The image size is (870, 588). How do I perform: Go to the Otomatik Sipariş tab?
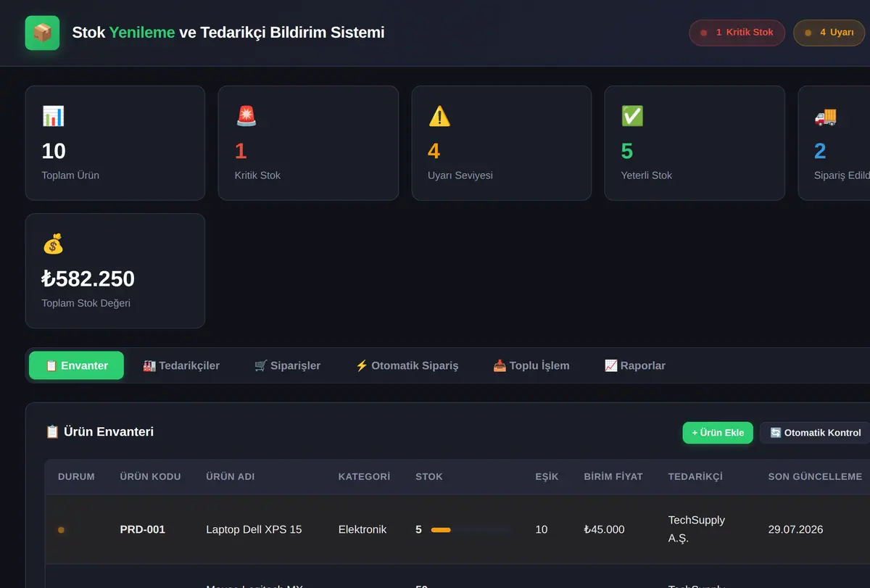[x=407, y=365]
